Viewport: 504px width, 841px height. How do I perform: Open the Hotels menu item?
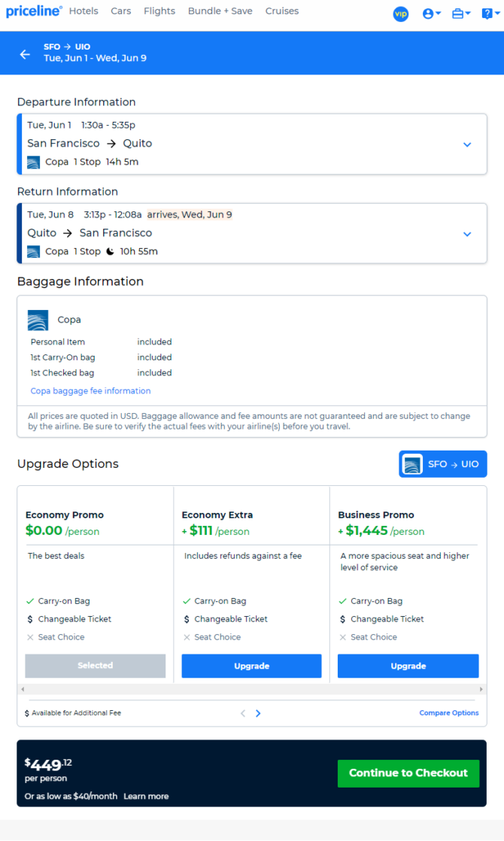pyautogui.click(x=83, y=11)
